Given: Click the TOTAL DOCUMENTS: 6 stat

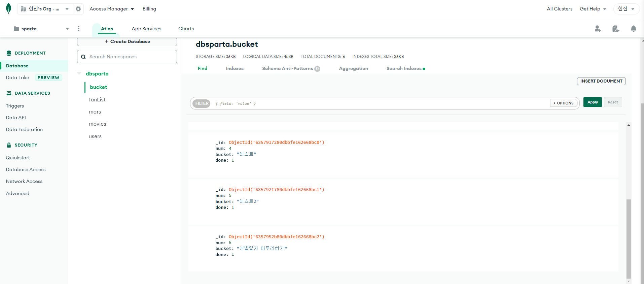Looking at the screenshot, I should point(323,57).
